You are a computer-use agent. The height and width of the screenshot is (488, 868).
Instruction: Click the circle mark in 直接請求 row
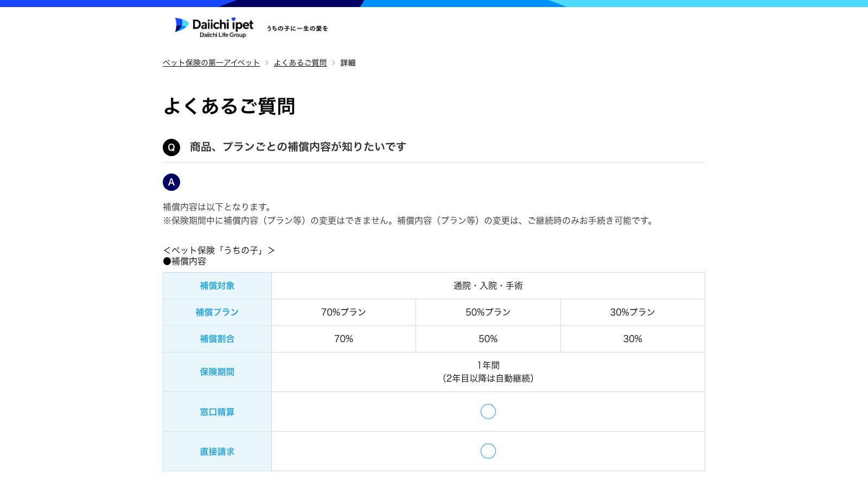[488, 451]
